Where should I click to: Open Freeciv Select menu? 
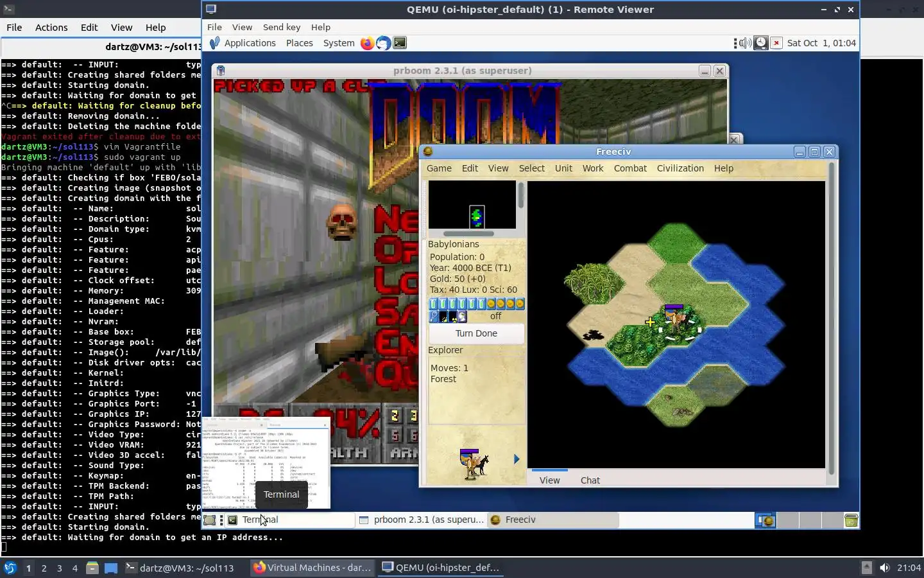click(531, 168)
